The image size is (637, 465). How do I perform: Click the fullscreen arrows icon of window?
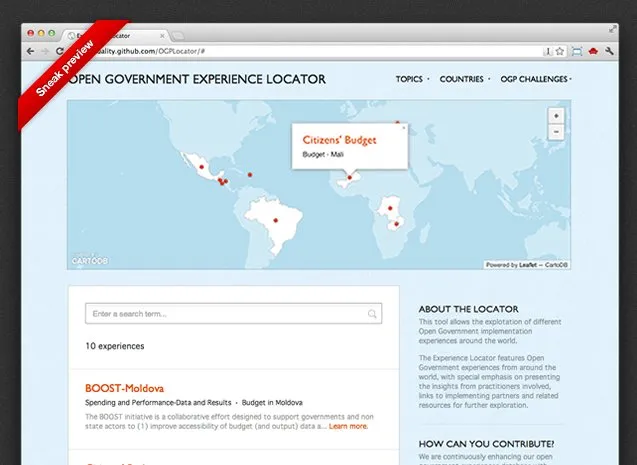tap(613, 29)
